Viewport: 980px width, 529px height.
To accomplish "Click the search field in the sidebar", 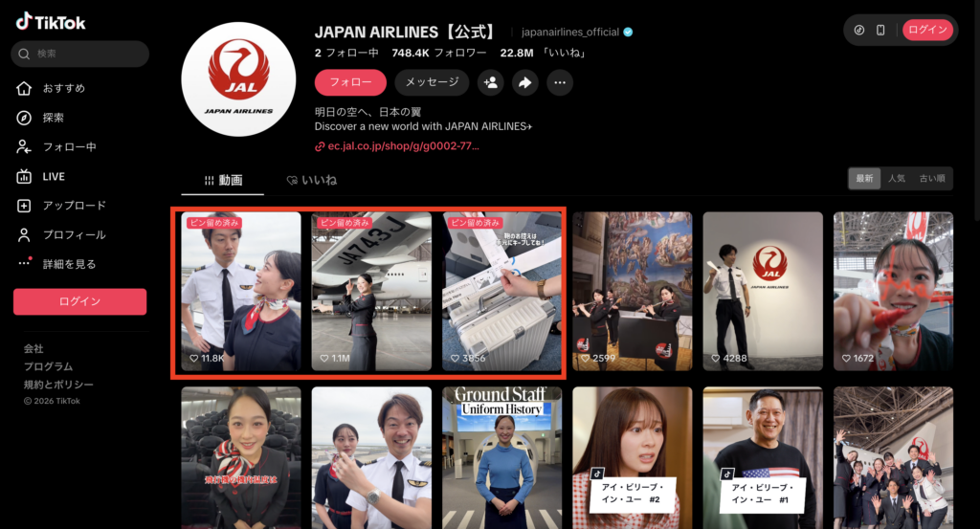I will [x=80, y=54].
